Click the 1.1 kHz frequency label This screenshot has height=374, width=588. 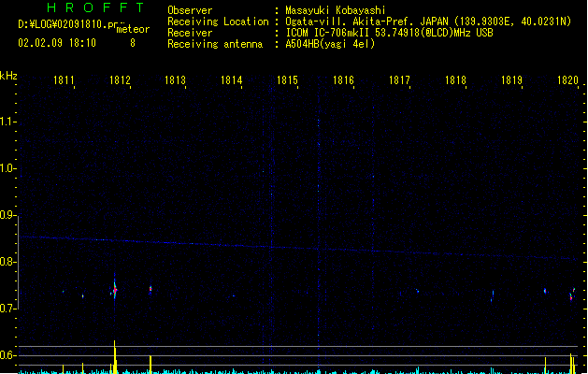[x=7, y=122]
